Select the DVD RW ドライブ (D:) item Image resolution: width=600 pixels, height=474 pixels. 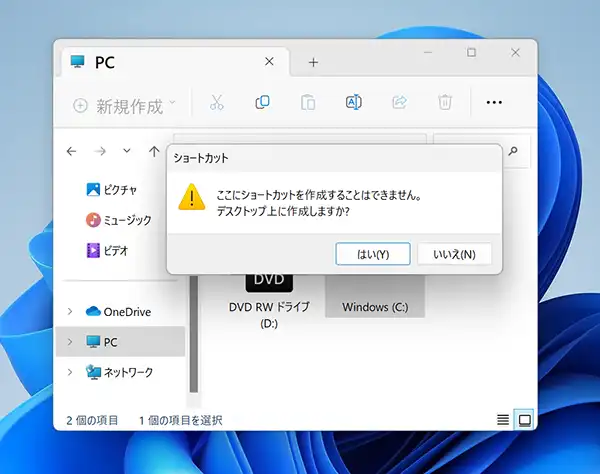pyautogui.click(x=269, y=300)
